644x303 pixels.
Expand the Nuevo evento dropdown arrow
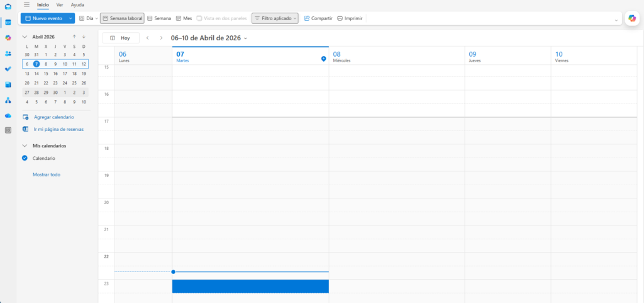tap(70, 18)
